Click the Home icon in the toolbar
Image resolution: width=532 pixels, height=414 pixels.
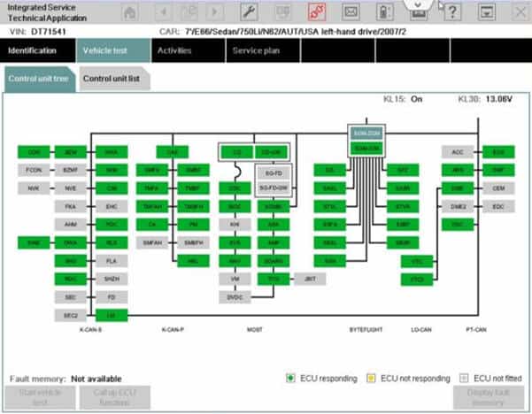pos(130,11)
